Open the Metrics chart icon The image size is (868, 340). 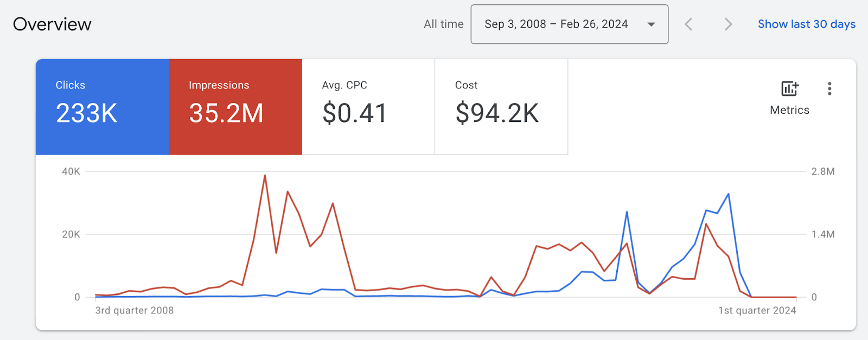(789, 88)
